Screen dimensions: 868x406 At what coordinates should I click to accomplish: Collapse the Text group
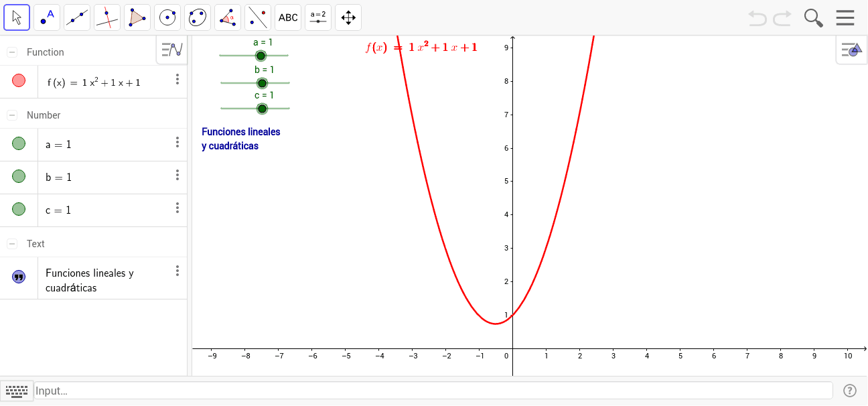(x=12, y=244)
